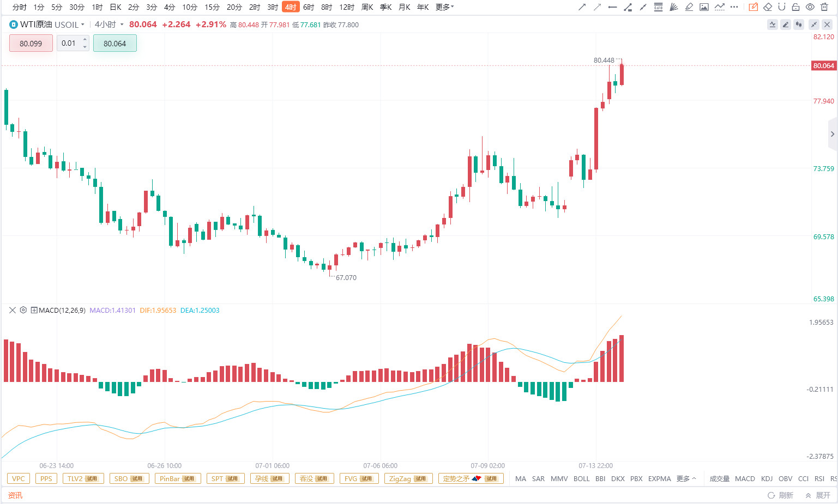
Task: Delete drawings with the trash can icon
Action: (x=824, y=7)
